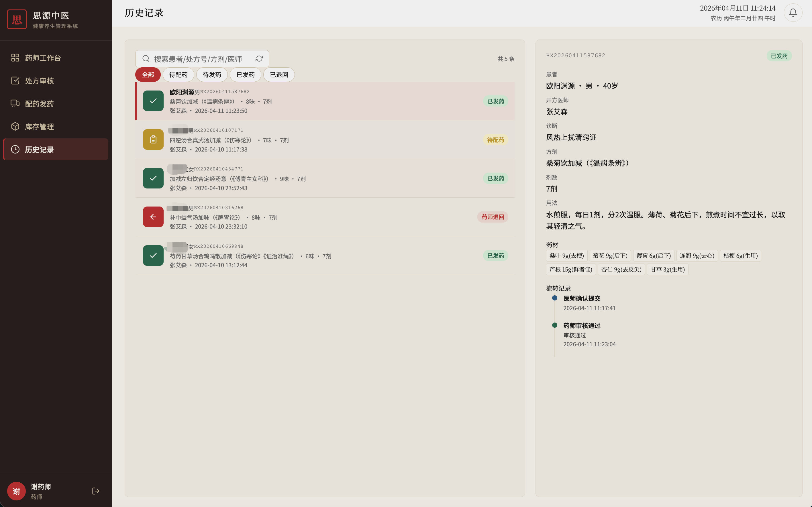The height and width of the screenshot is (507, 812).
Task: Click yellow clipboard icon of 四逆汤 record
Action: click(153, 139)
